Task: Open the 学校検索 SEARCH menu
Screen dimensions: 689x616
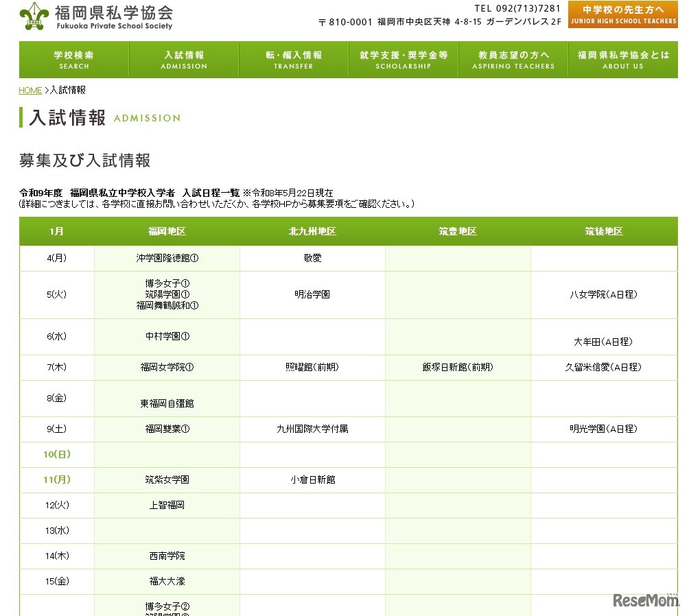Action: point(74,60)
